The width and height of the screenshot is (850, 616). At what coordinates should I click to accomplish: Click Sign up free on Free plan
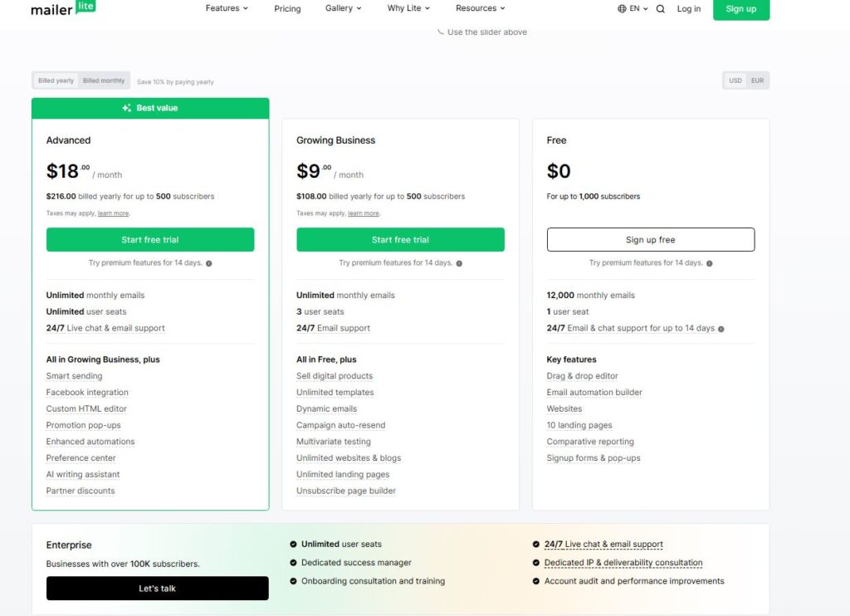click(651, 240)
